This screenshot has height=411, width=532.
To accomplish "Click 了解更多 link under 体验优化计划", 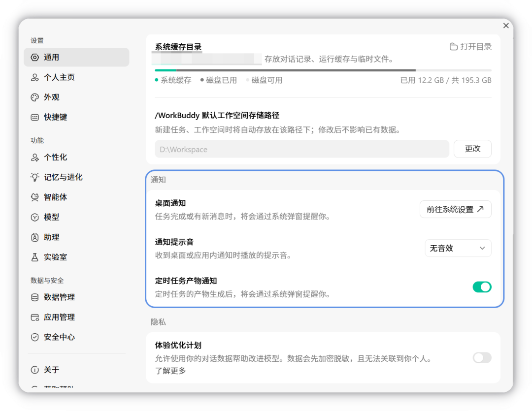I will [x=170, y=371].
